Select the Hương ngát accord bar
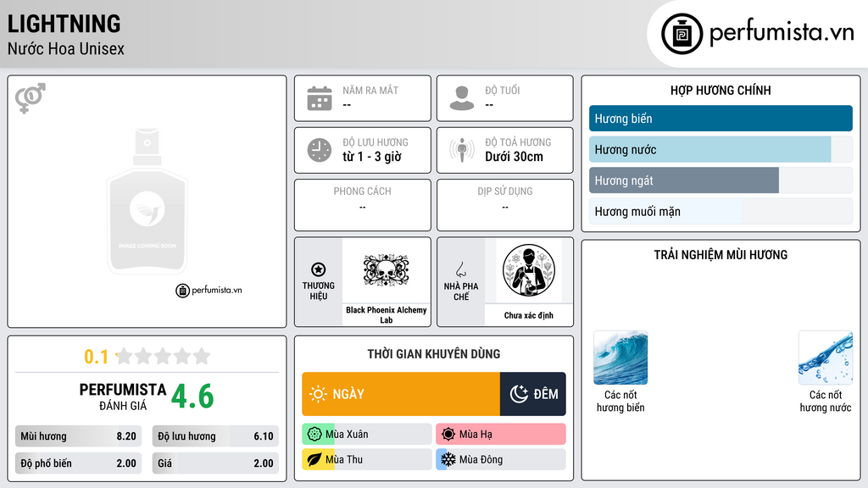This screenshot has width=868, height=488. pyautogui.click(x=721, y=180)
